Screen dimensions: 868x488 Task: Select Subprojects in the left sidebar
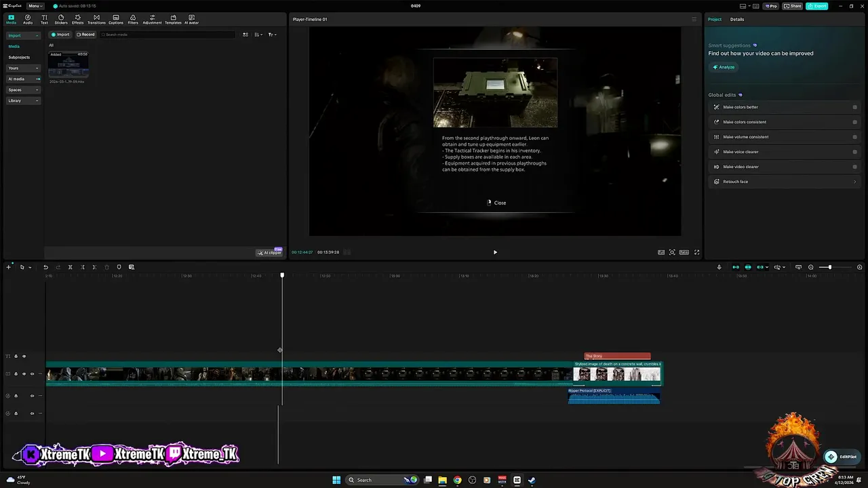pos(19,57)
